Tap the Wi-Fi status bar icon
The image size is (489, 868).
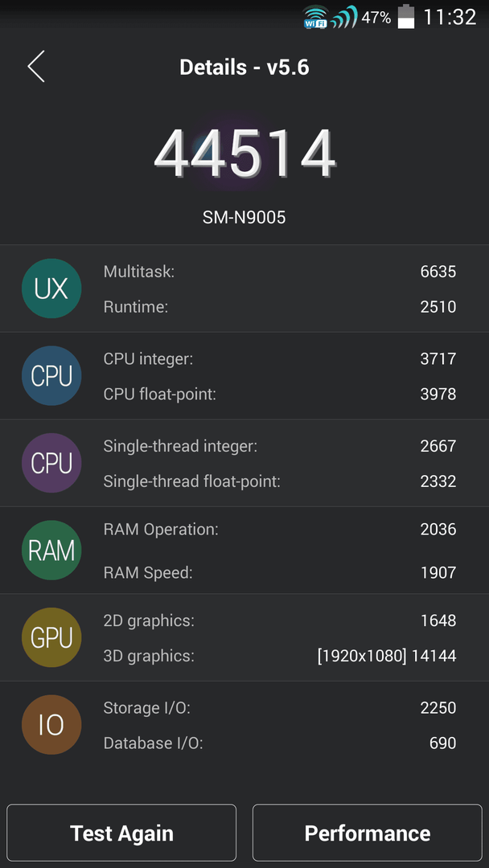click(x=315, y=17)
